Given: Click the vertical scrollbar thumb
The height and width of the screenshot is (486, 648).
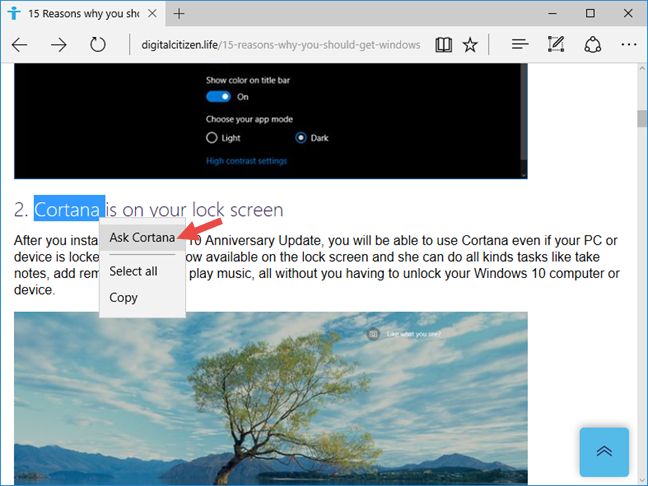Looking at the screenshot, I should 641,119.
